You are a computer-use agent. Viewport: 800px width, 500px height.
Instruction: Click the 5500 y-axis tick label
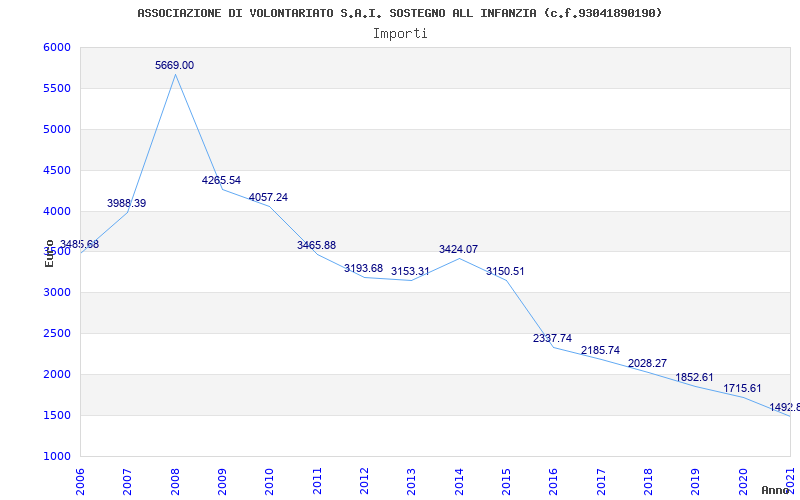(x=57, y=88)
